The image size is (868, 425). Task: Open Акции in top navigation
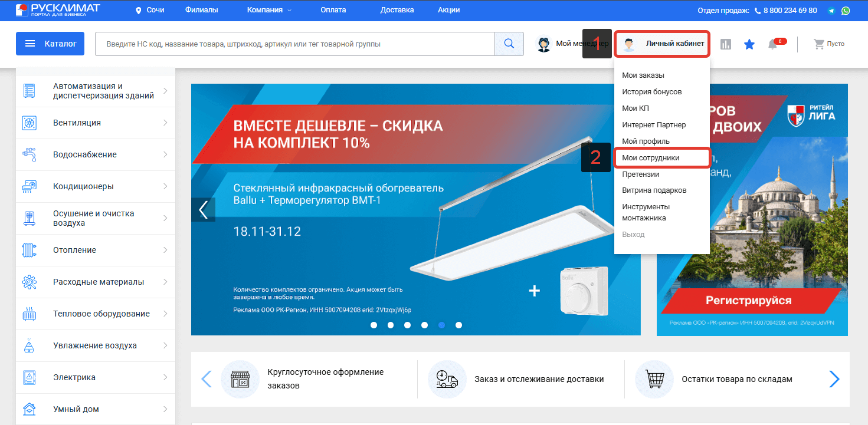[448, 10]
